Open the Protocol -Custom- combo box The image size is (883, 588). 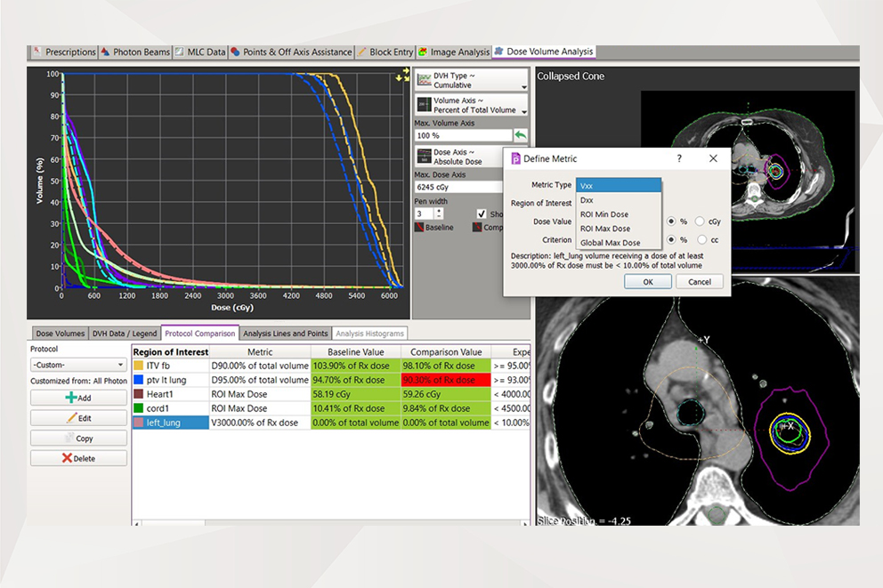[78, 365]
